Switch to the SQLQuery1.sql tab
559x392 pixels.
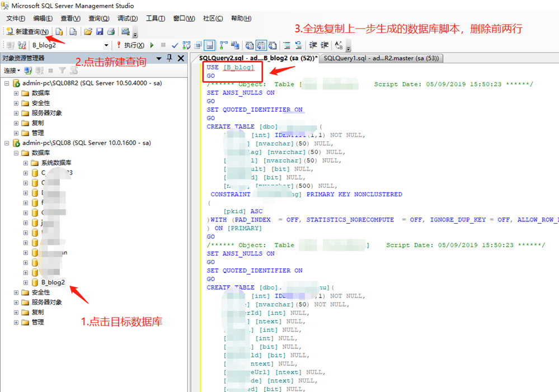tap(382, 58)
